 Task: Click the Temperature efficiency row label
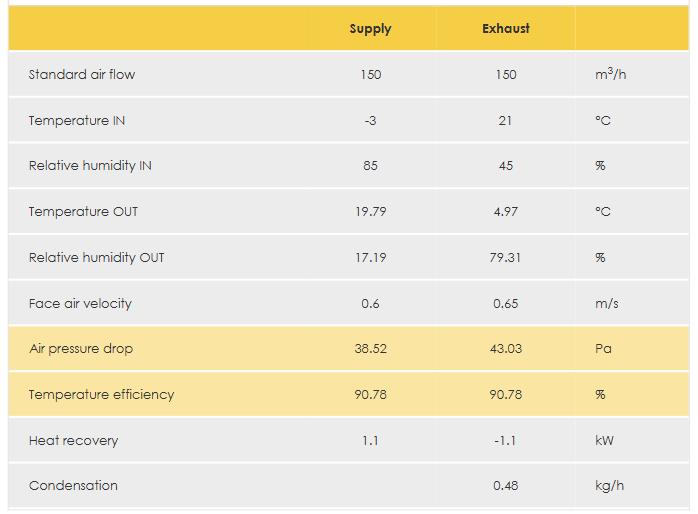(x=101, y=395)
